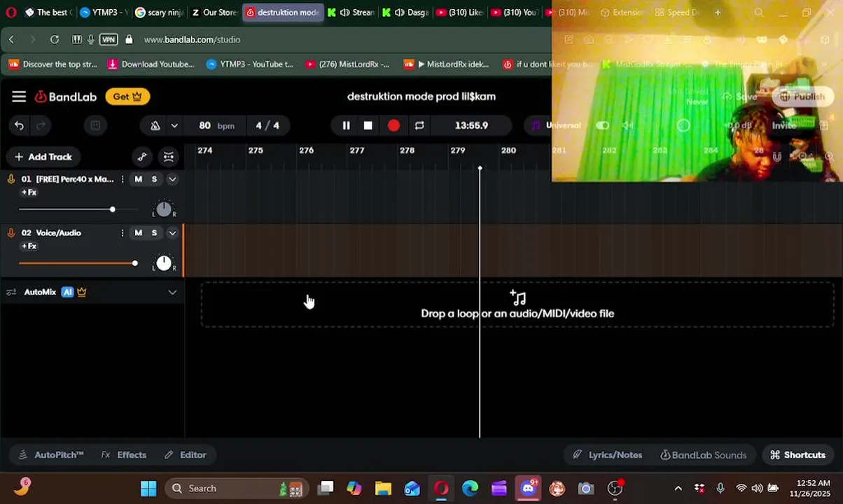Image resolution: width=843 pixels, height=504 pixels.
Task: Start recording with the red record button
Action: (x=393, y=125)
